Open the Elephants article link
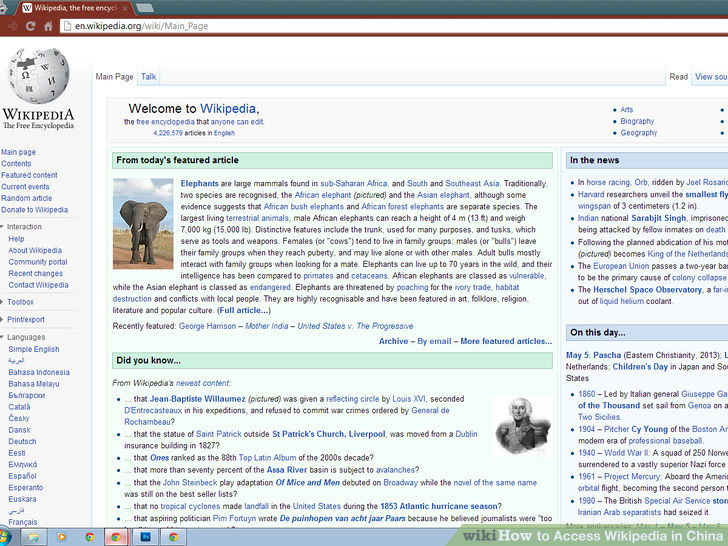Viewport: 728px width, 546px height. pos(200,184)
